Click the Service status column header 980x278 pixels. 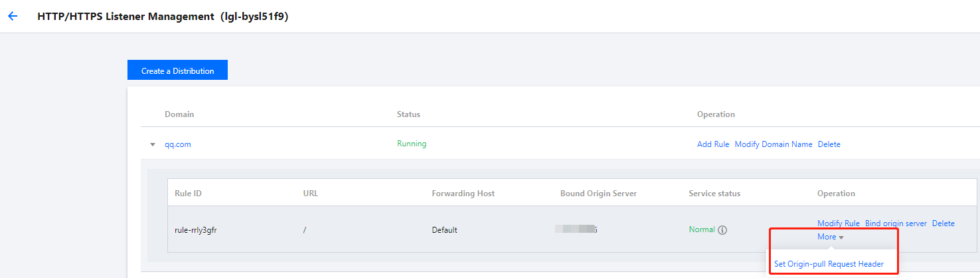coord(714,194)
